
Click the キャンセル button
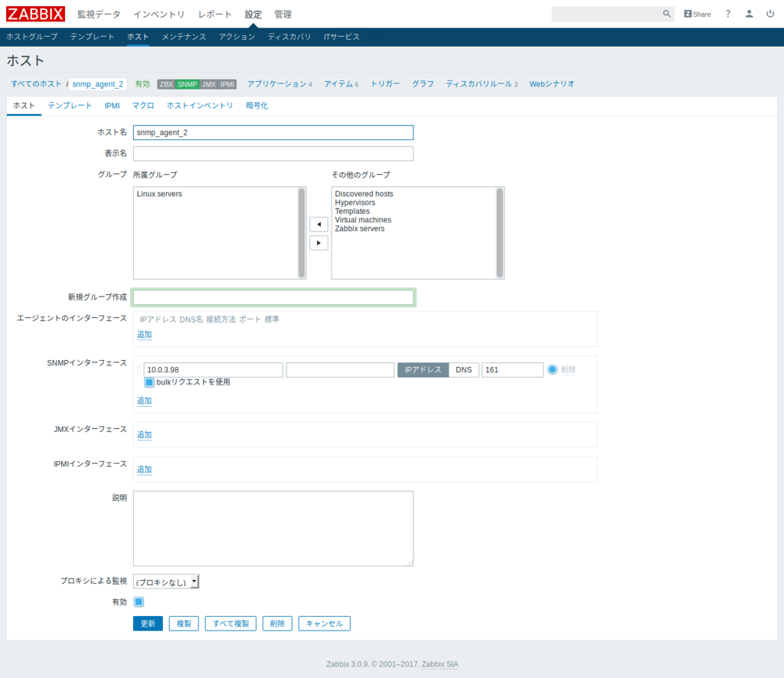[325, 624]
